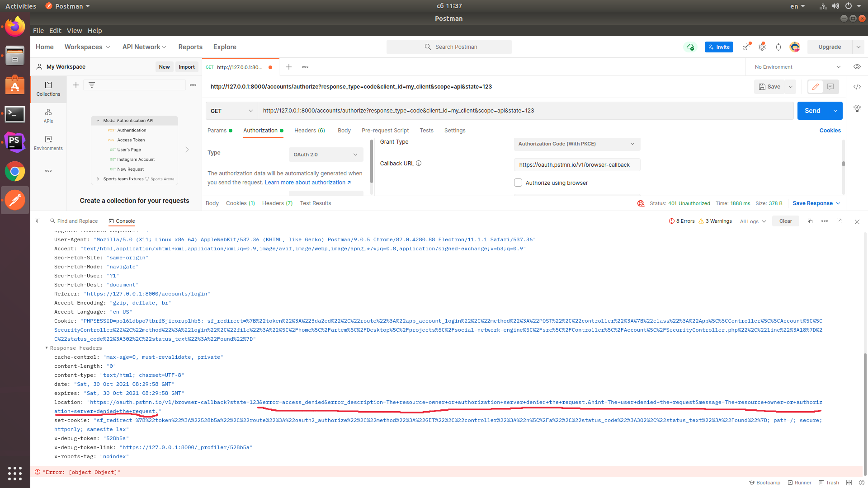Open the Collections sidebar panel
This screenshot has height=488, width=868.
[x=48, y=89]
